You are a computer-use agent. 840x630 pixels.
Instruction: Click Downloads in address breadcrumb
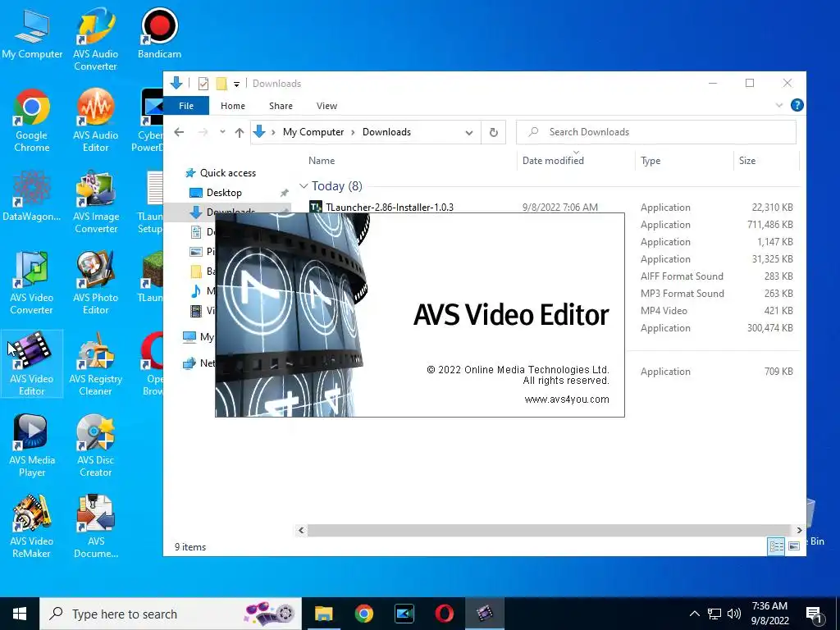click(386, 132)
